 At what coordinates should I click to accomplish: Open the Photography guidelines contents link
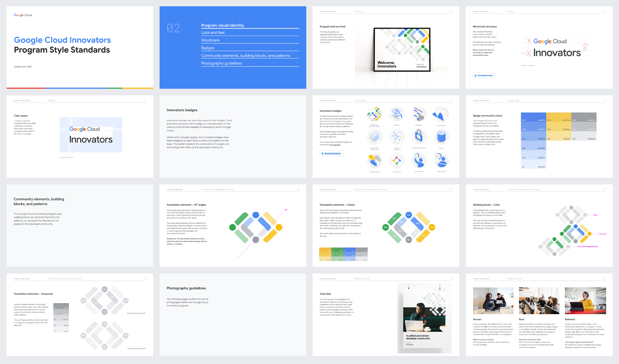point(221,63)
